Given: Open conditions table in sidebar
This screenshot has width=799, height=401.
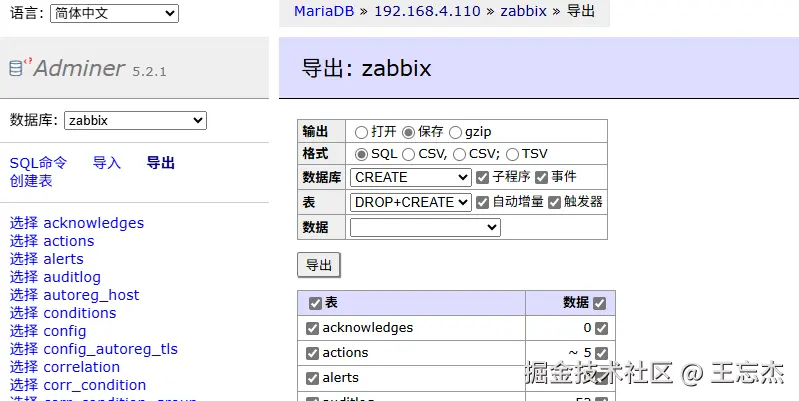Looking at the screenshot, I should 80,313.
